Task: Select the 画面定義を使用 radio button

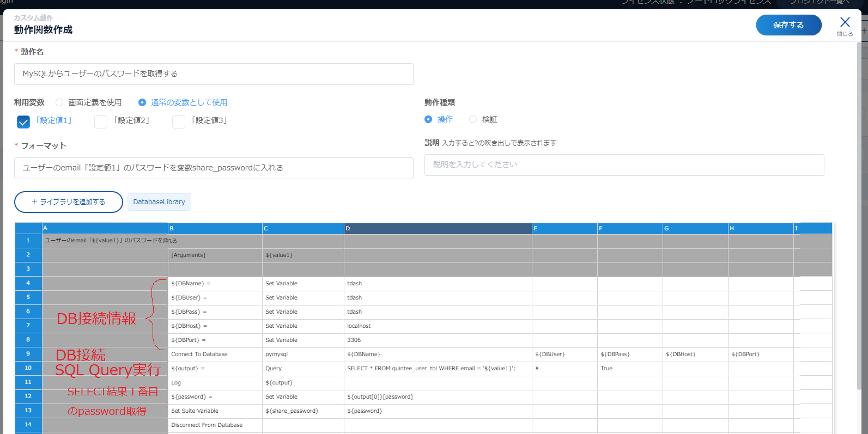Action: (59, 102)
